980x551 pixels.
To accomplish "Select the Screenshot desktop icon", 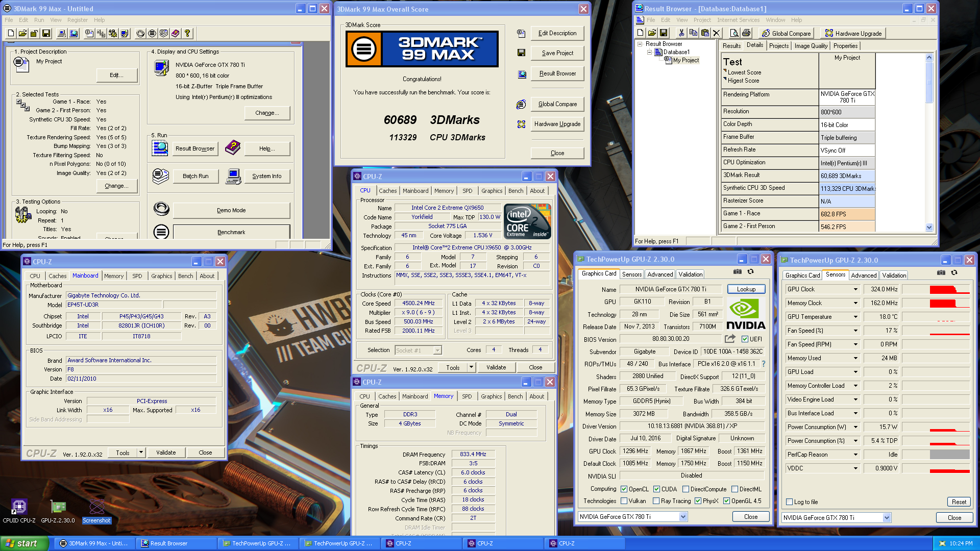I will click(96, 511).
